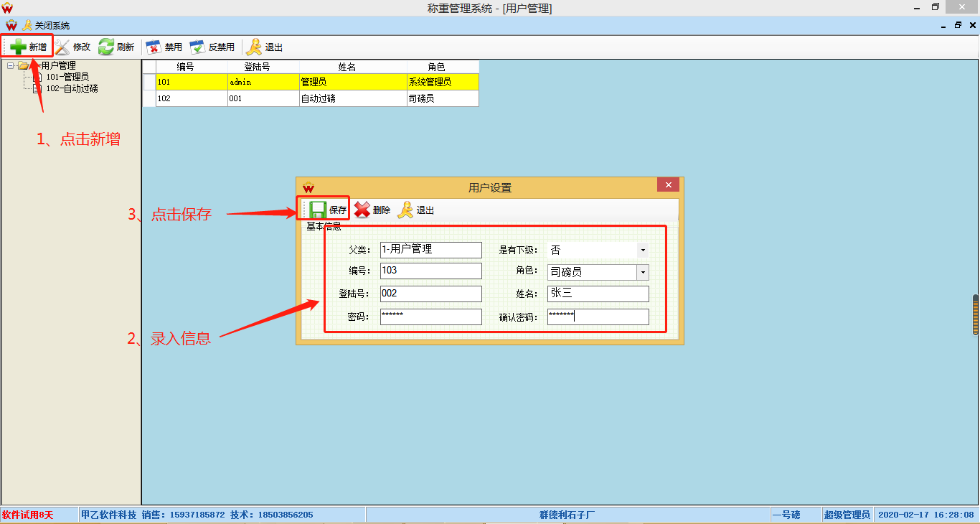Open the 关闭系统 menu item
The width and height of the screenshot is (980, 524).
[46, 25]
